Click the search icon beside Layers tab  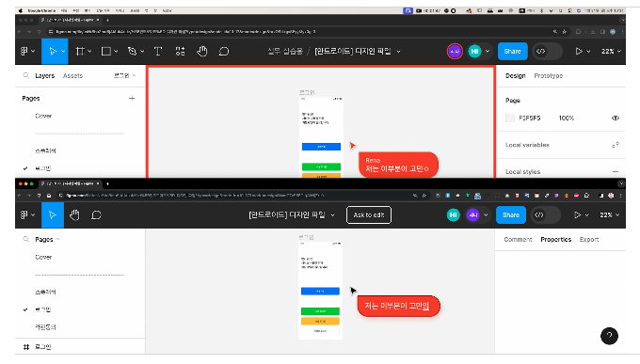coord(26,75)
